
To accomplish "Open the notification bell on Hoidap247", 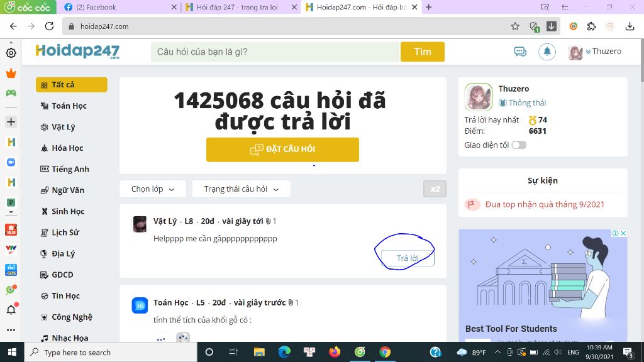I will click(x=547, y=52).
